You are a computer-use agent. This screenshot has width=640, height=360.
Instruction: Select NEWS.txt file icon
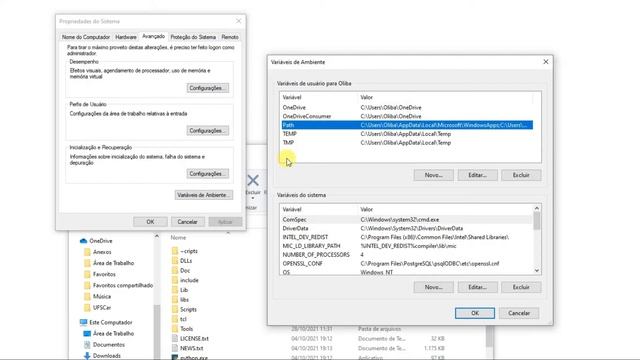tap(175, 348)
